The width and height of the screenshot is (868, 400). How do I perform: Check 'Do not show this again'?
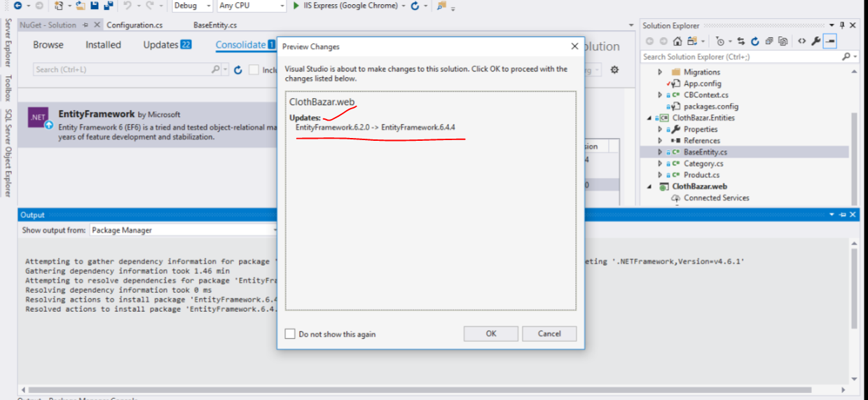290,334
